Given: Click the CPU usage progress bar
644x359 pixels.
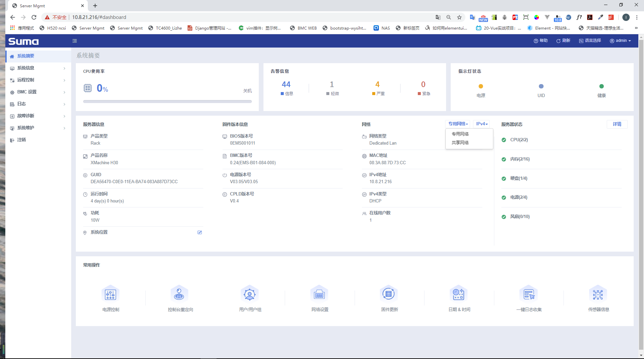Looking at the screenshot, I should (167, 101).
